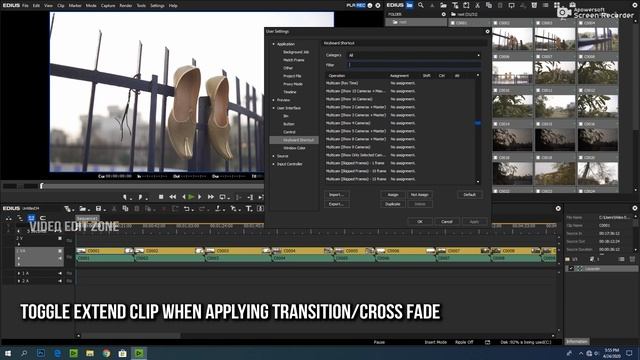This screenshot has width=640, height=360.
Task: Click the Windows taskbar search icon
Action: 24,353
